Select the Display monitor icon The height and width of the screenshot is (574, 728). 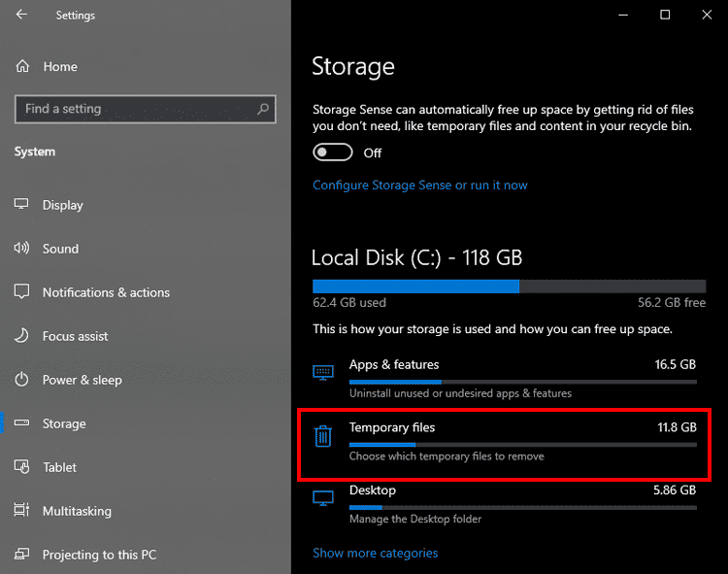click(21, 204)
